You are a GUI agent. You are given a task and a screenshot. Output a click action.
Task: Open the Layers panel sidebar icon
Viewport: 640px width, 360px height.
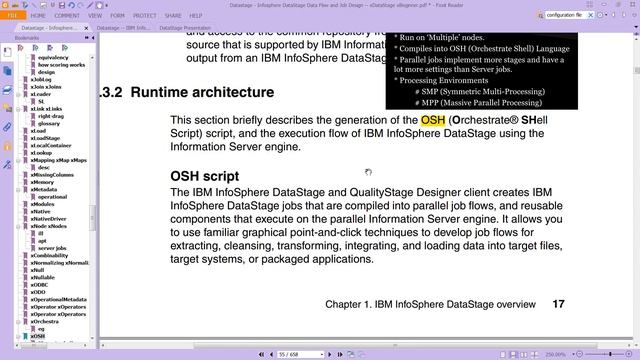tap(7, 90)
